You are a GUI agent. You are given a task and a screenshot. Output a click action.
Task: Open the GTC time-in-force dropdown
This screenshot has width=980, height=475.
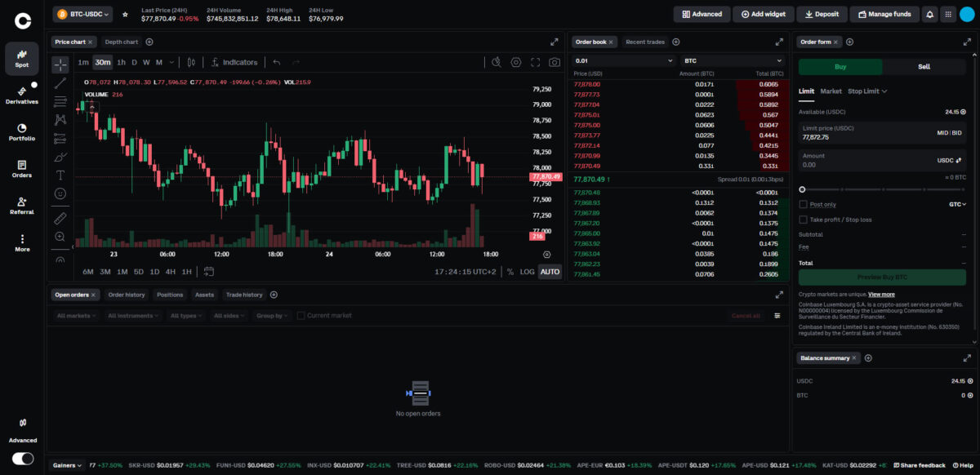[957, 204]
